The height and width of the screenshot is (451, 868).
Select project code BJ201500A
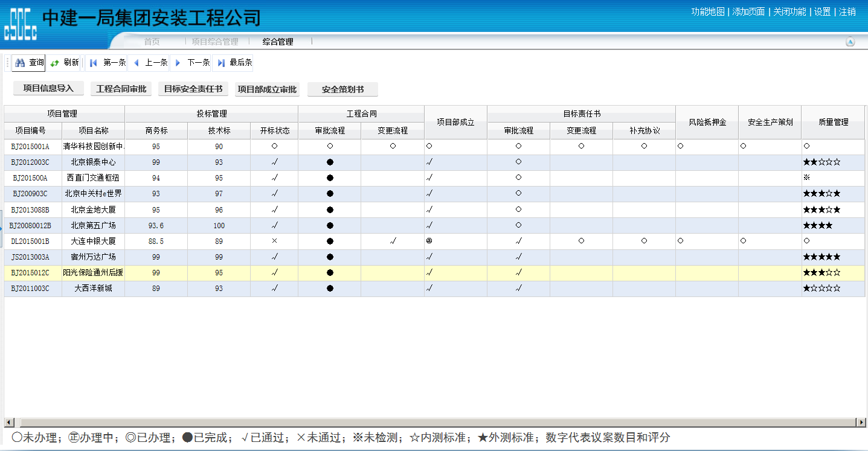click(30, 178)
